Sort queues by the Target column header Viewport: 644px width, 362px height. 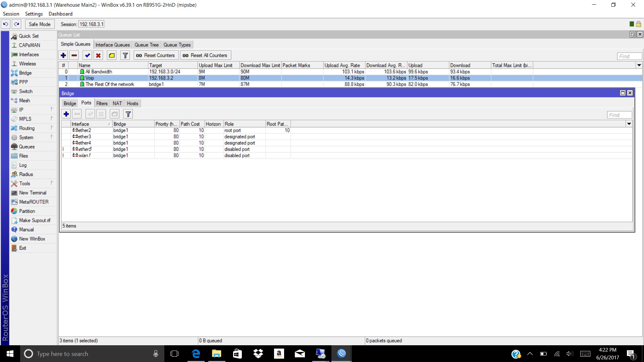coord(173,65)
